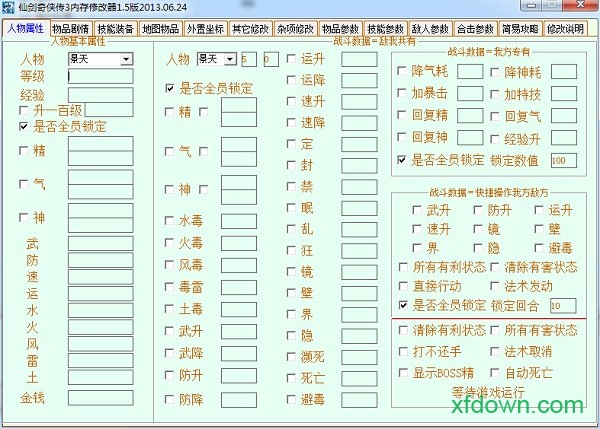Viewport: 600px width, 429px height.
Task: Select the 人物属性 tab
Action: pos(26,28)
